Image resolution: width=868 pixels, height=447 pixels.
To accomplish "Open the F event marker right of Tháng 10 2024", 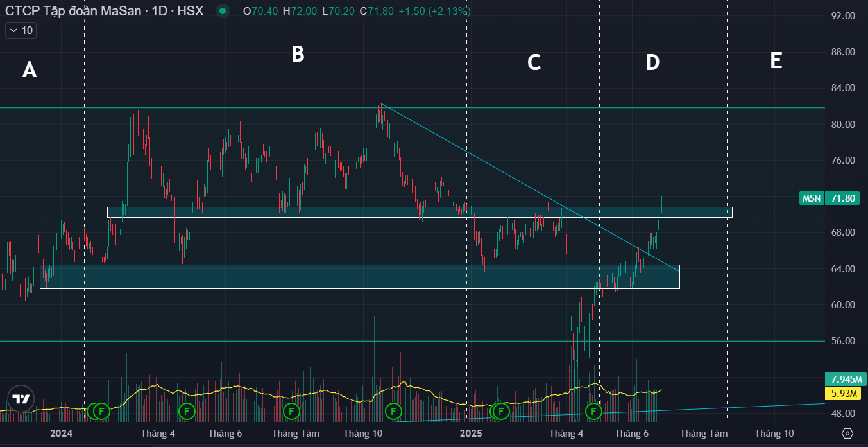I will pos(393,410).
